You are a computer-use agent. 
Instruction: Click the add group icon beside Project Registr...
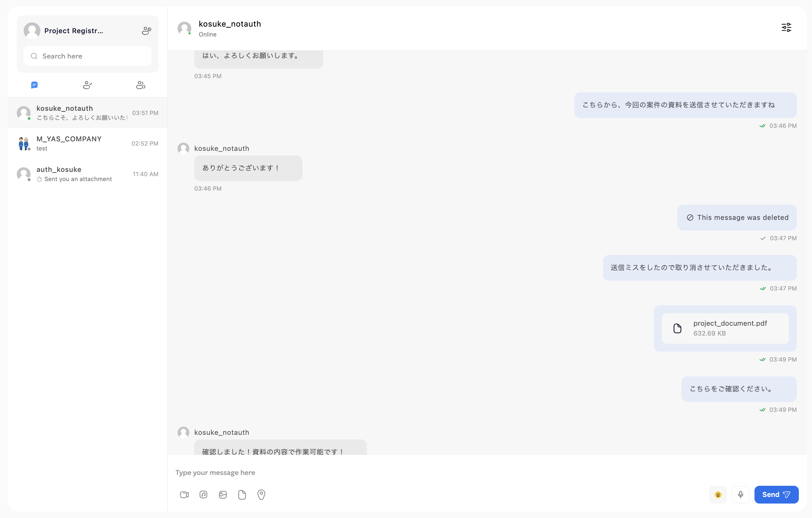146,31
